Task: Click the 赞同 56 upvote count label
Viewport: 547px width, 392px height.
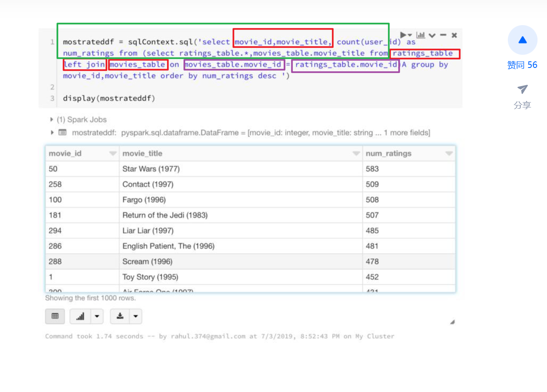Action: (522, 65)
